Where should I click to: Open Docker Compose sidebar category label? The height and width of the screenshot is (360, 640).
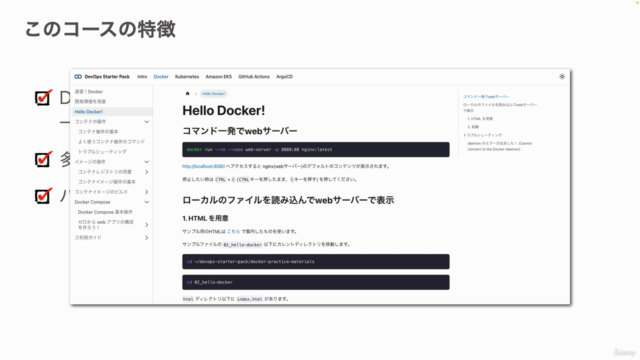pos(92,202)
